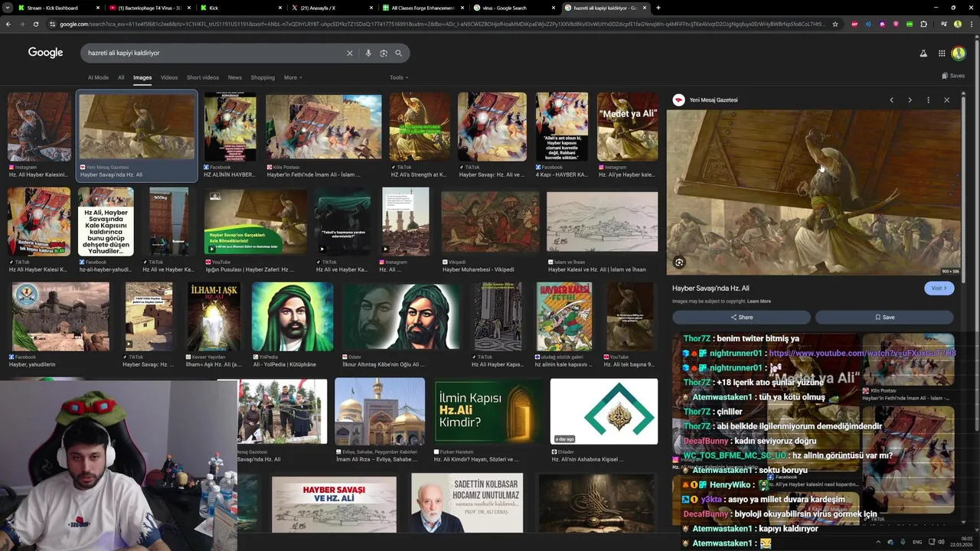Open the İlmin Kapısı Hz. Ali Kimdir thumbnail

pyautogui.click(x=488, y=411)
